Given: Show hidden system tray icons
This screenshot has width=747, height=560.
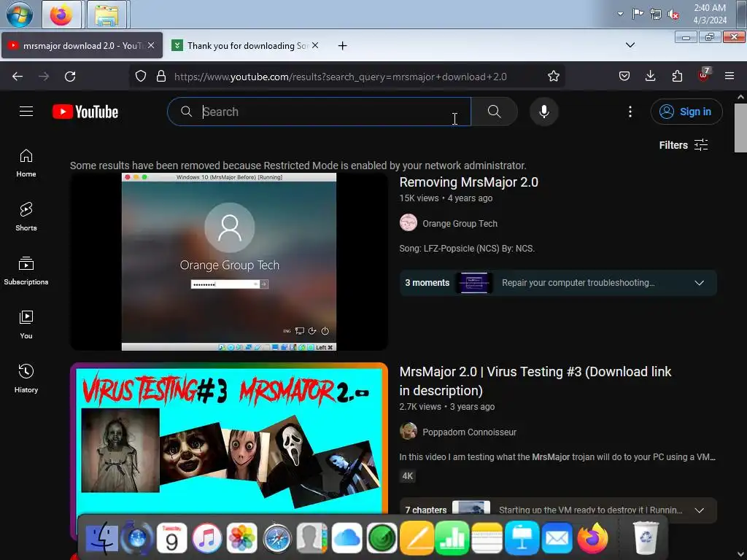Looking at the screenshot, I should click(620, 14).
